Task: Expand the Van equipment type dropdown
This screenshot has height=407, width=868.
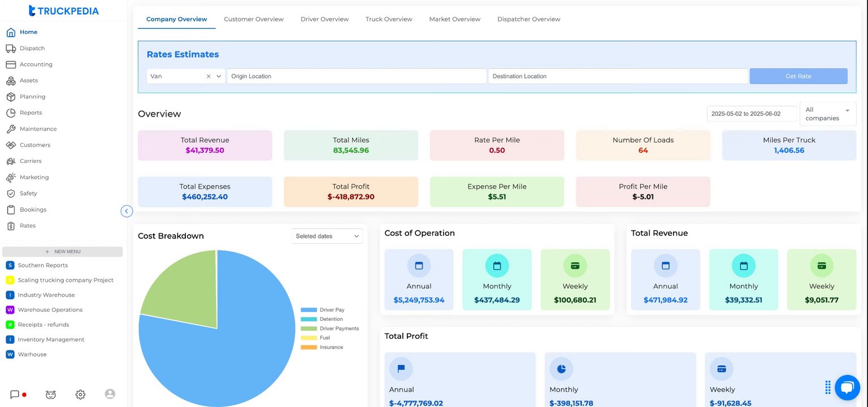Action: 219,76
